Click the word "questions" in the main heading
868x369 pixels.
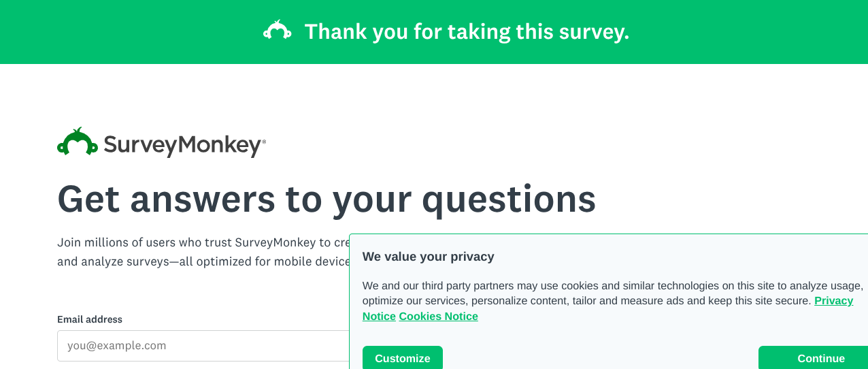click(x=509, y=199)
